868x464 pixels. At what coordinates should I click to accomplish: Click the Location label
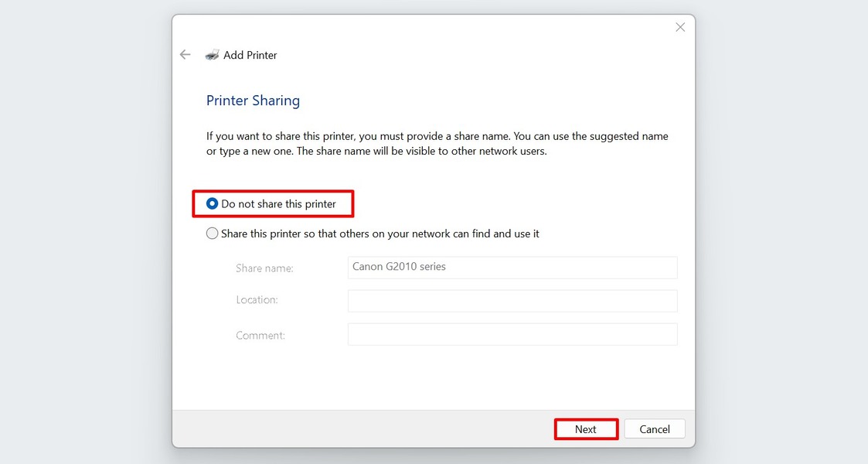tap(257, 300)
